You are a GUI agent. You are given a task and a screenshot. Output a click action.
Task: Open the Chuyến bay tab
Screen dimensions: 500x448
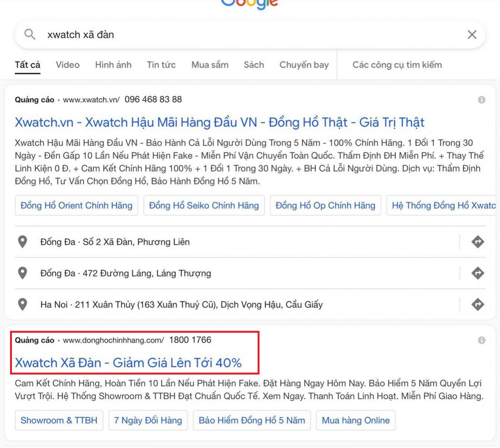304,65
